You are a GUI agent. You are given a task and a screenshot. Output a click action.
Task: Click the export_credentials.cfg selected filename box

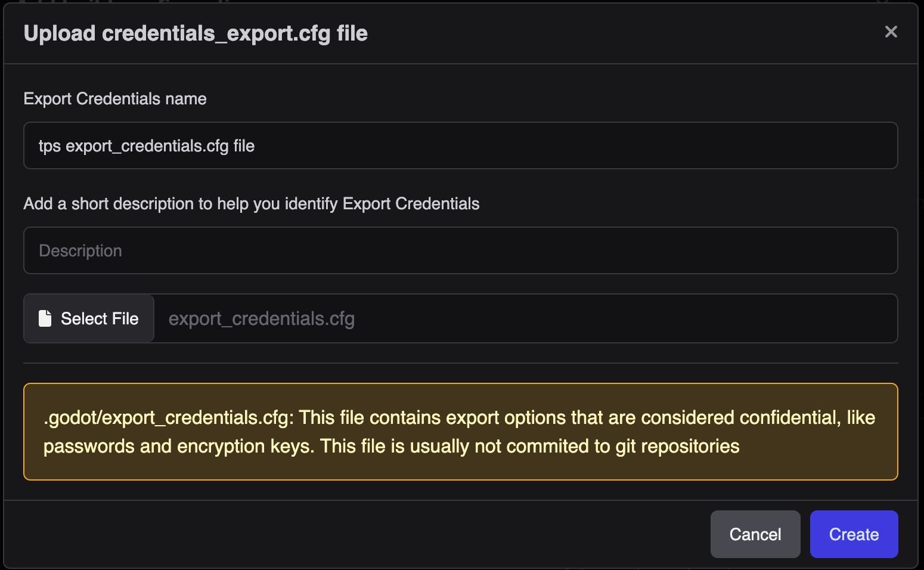point(526,318)
